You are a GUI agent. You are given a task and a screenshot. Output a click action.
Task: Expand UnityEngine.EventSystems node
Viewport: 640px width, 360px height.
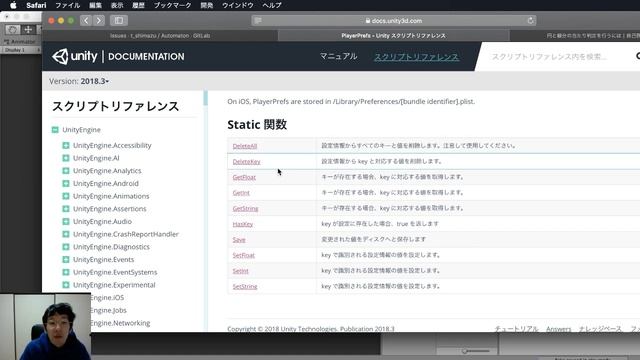pyautogui.click(x=66, y=272)
